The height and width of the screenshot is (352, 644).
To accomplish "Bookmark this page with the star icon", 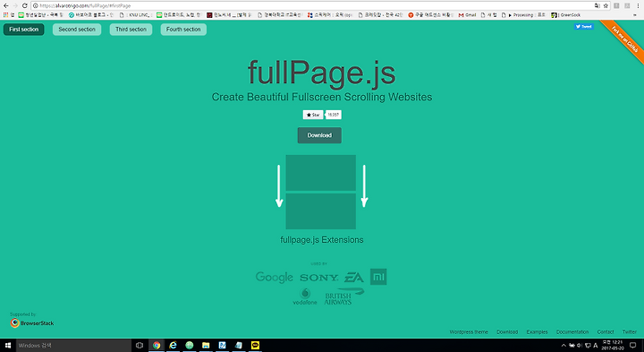I will coord(606,5).
